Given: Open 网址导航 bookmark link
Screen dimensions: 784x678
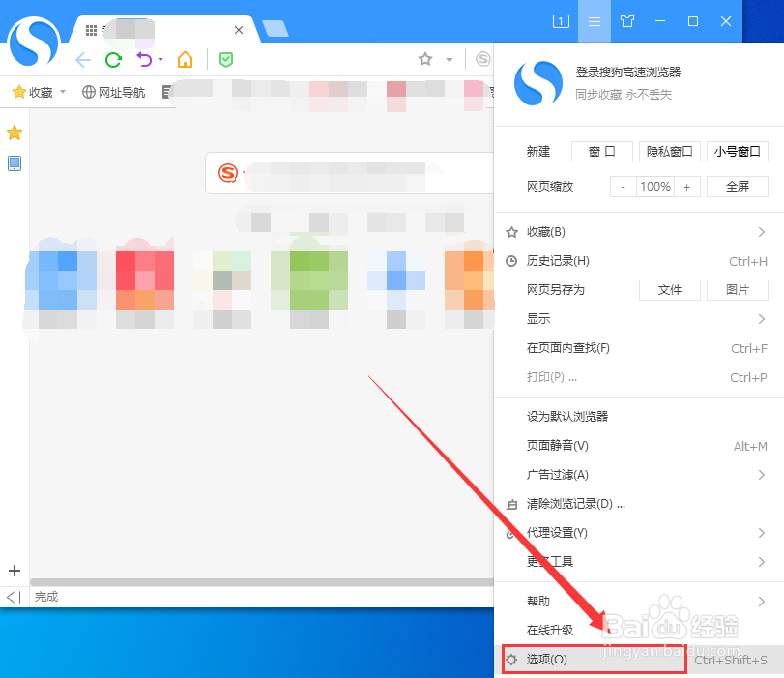Looking at the screenshot, I should coord(113,92).
